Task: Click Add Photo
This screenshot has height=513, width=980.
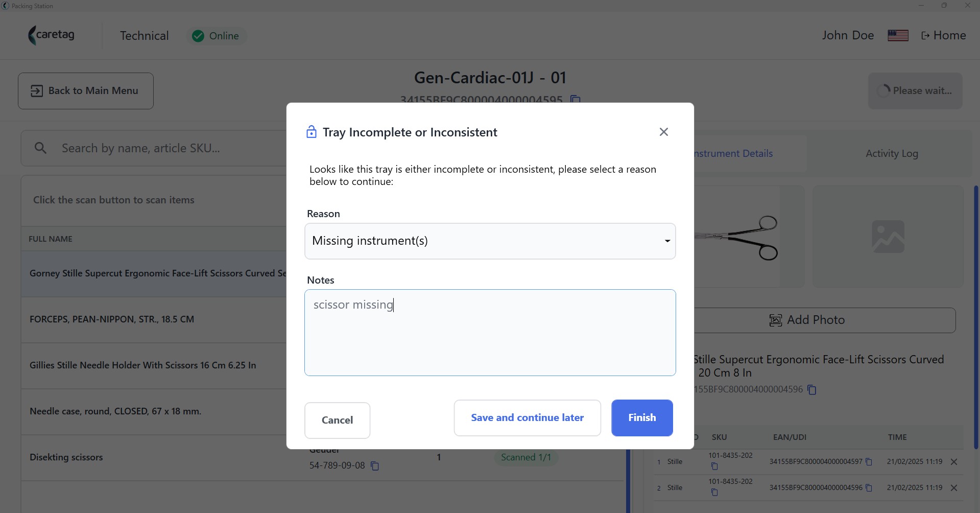Action: pos(824,320)
